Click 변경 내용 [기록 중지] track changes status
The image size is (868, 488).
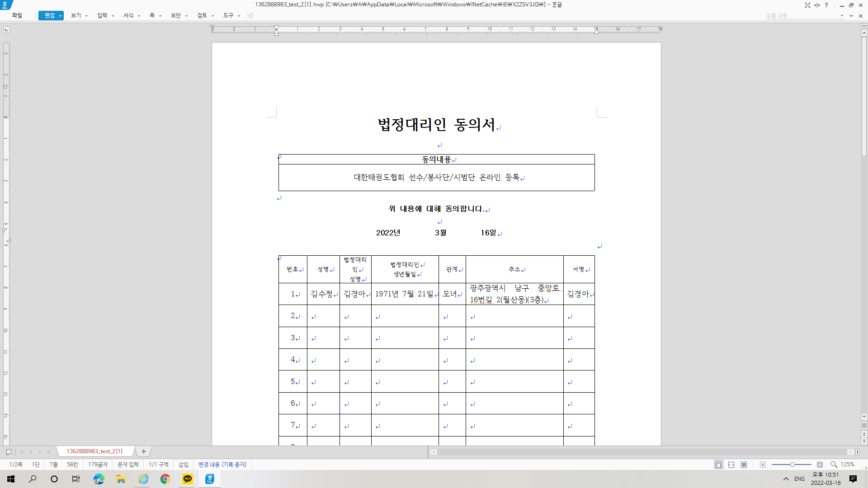pos(222,465)
